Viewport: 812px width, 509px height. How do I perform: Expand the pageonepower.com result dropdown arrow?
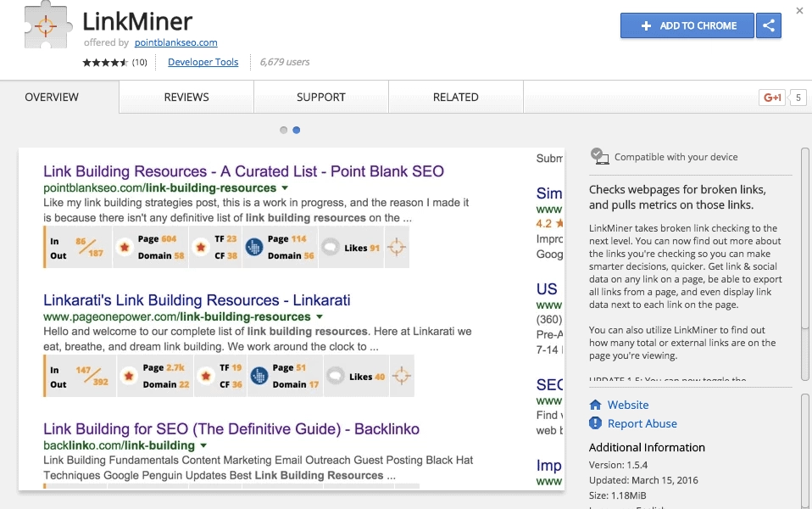pyautogui.click(x=320, y=316)
